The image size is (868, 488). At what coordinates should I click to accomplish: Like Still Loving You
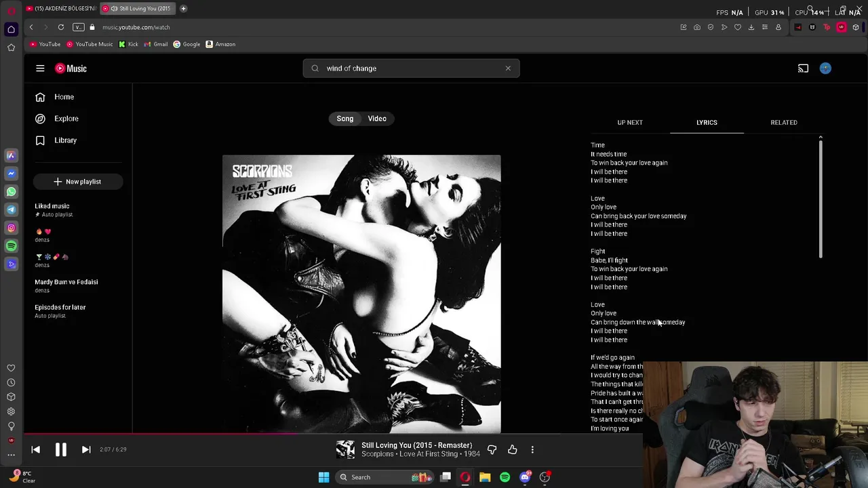coord(513,449)
